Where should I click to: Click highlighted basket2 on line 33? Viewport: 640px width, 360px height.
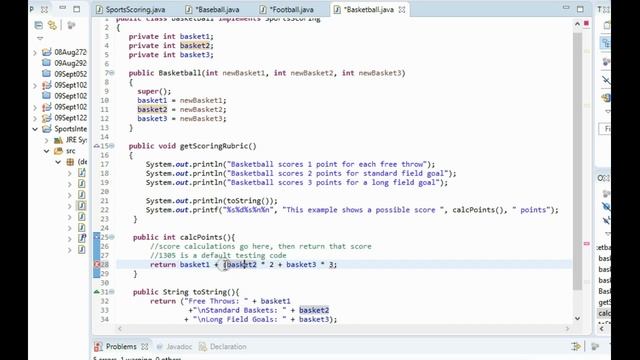click(314, 310)
